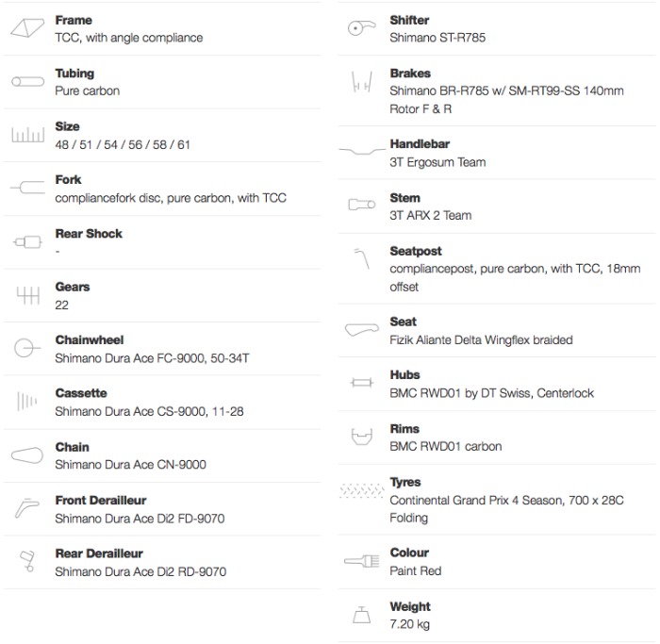Image resolution: width=660 pixels, height=644 pixels.
Task: Click the Chainwheel circle icon
Action: (27, 348)
